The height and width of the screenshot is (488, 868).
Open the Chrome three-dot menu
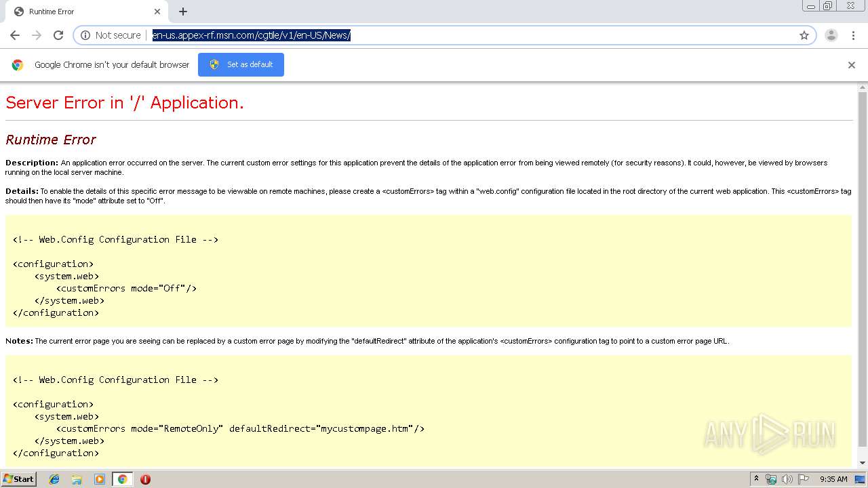[852, 35]
